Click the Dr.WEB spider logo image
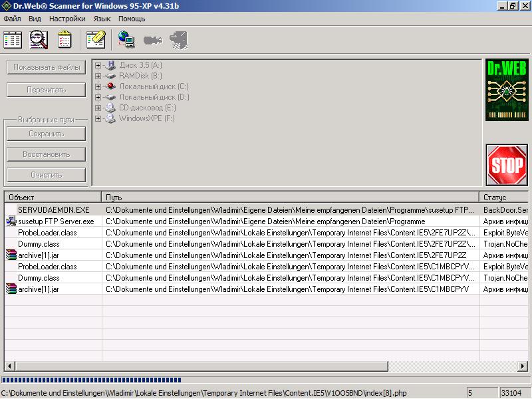Viewport: 532px width, 399px height. tap(507, 90)
